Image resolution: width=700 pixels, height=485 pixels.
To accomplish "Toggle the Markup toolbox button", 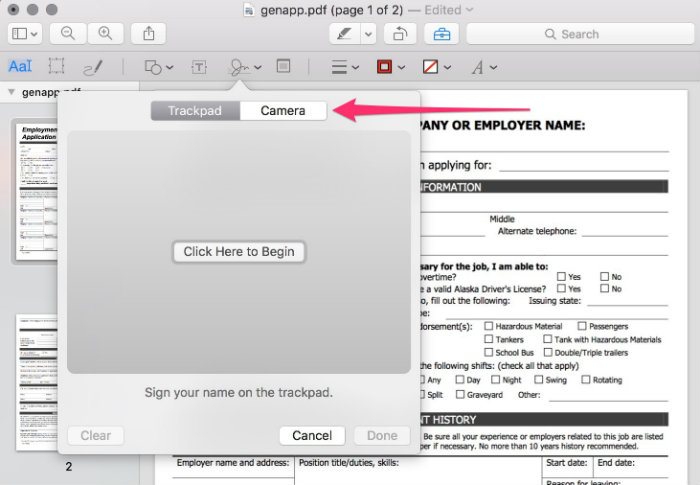I will click(x=442, y=34).
